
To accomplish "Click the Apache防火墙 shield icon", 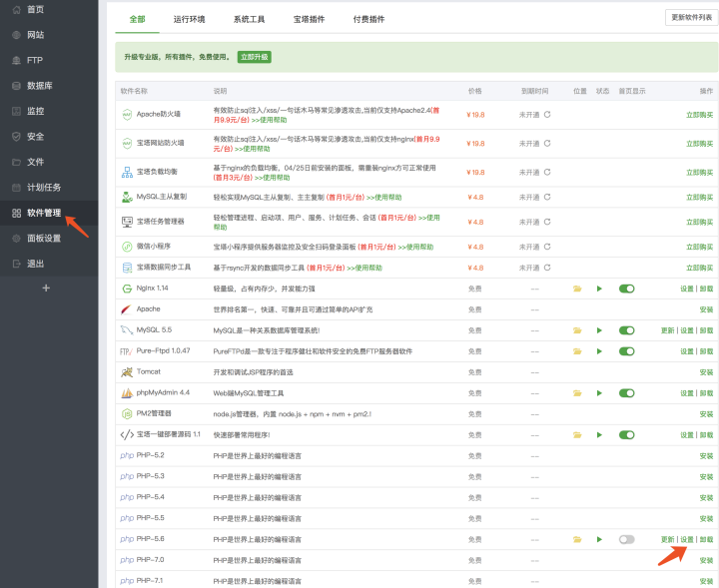I will (x=127, y=115).
